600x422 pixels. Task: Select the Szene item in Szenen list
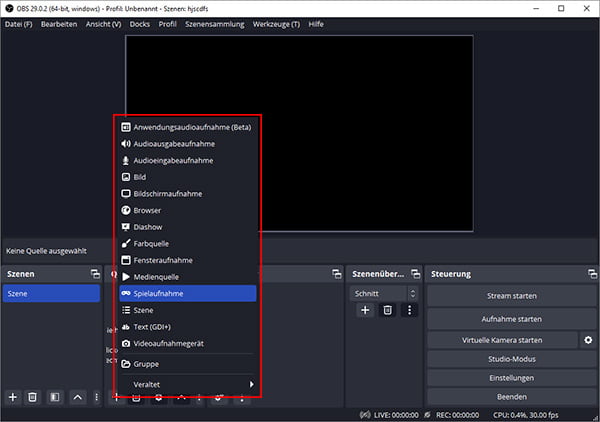[x=51, y=293]
